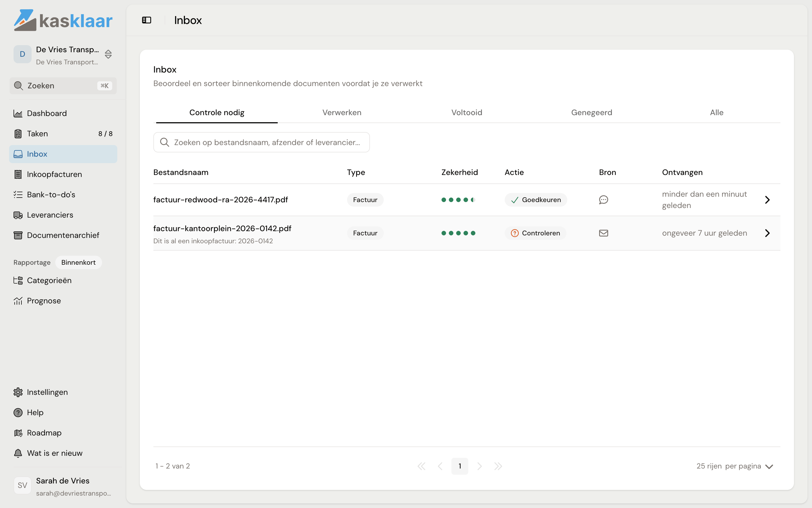This screenshot has height=508, width=812.
Task: Open kantoorplein invoice row chevron
Action: coord(767,233)
